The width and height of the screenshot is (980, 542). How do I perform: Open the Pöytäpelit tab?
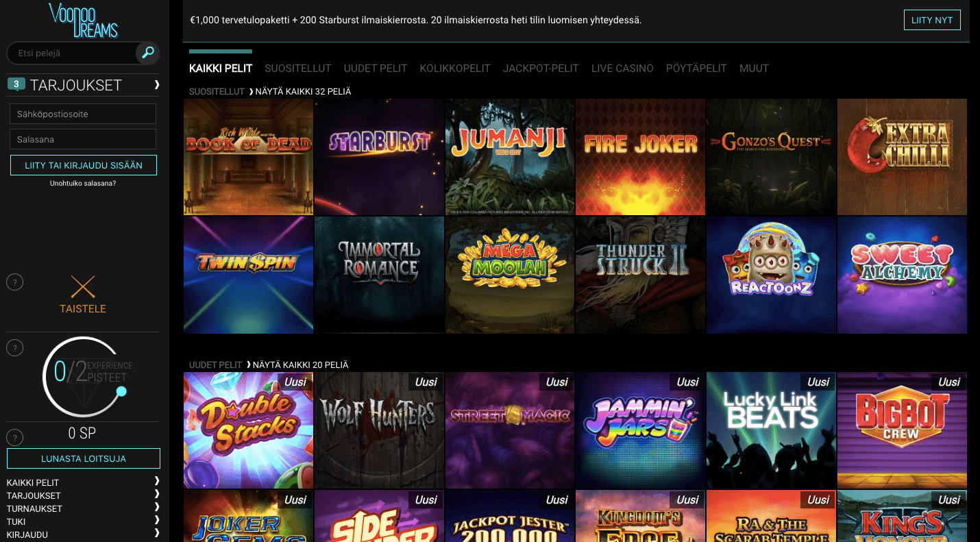click(x=696, y=69)
